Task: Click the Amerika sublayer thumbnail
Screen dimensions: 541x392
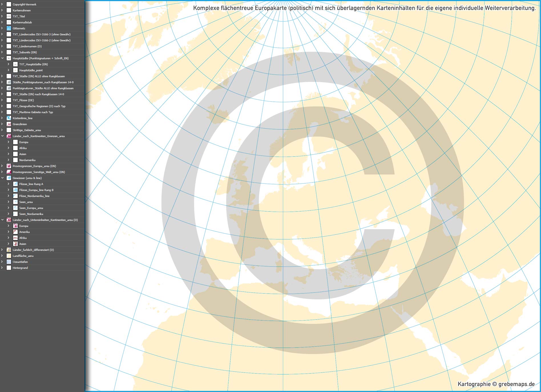Action: point(15,232)
